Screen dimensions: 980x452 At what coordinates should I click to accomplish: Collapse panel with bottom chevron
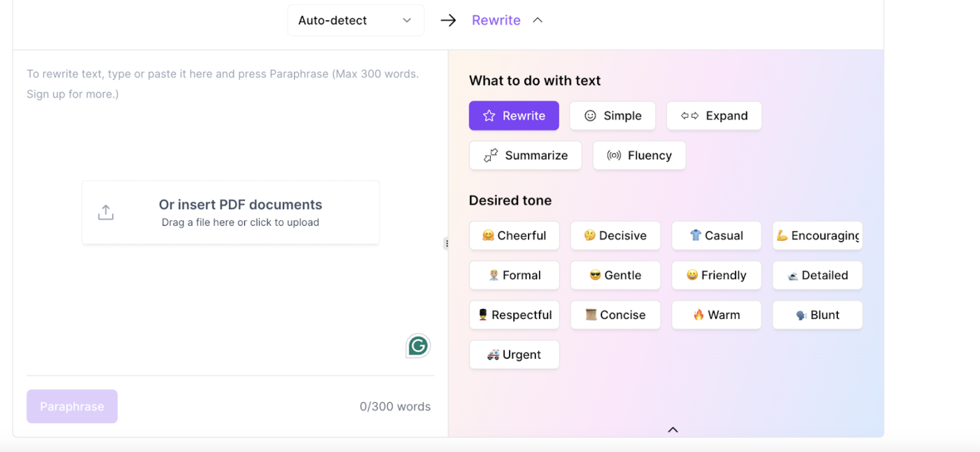(x=673, y=430)
